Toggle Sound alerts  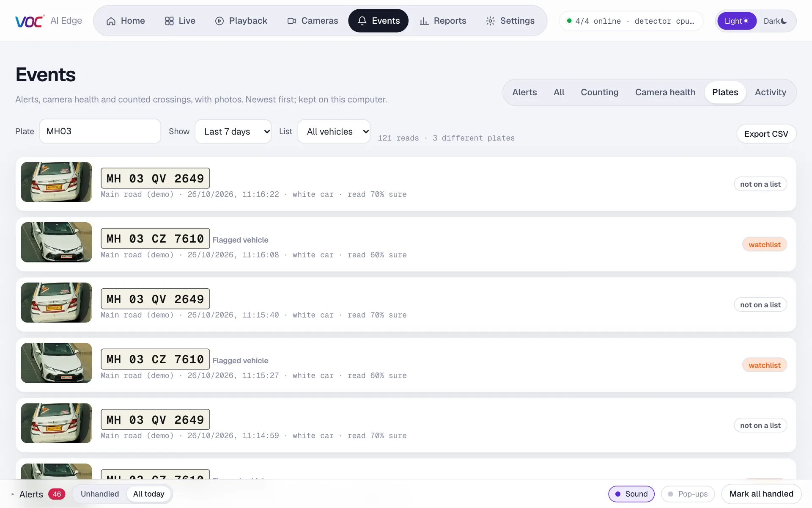coord(631,494)
